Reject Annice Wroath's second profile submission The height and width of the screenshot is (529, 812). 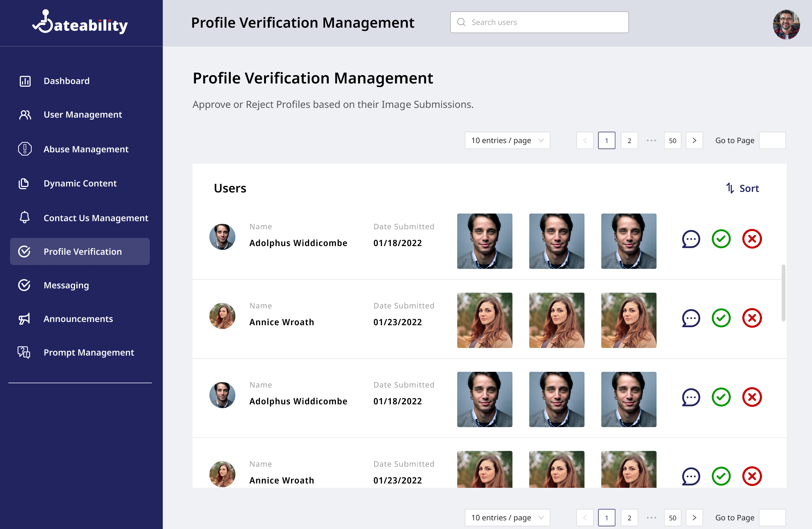point(752,476)
